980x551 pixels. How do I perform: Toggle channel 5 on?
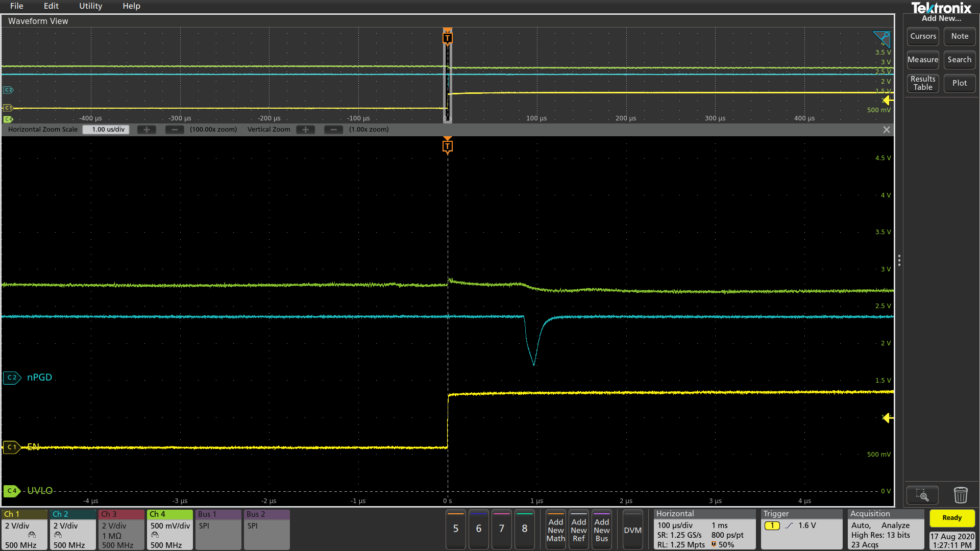tap(456, 529)
